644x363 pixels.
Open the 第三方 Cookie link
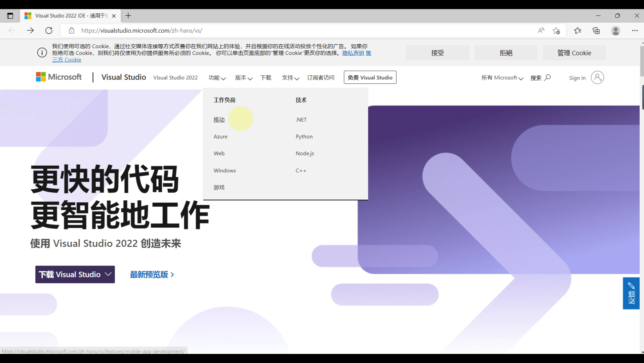pos(67,60)
